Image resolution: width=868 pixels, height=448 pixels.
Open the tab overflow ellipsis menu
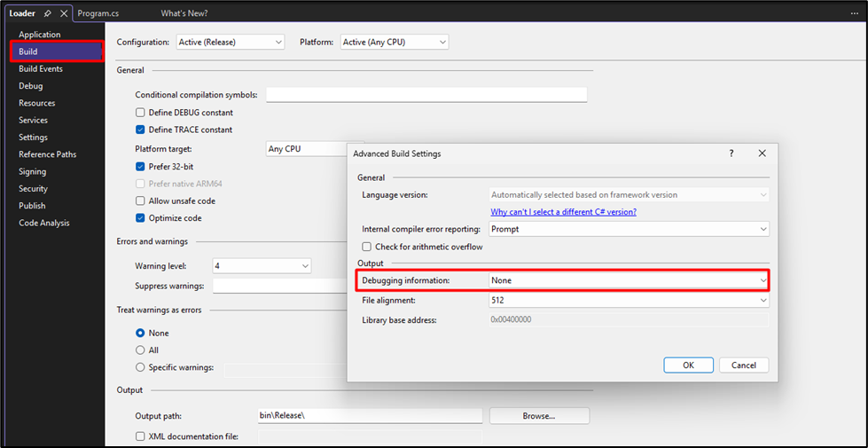pos(855,12)
